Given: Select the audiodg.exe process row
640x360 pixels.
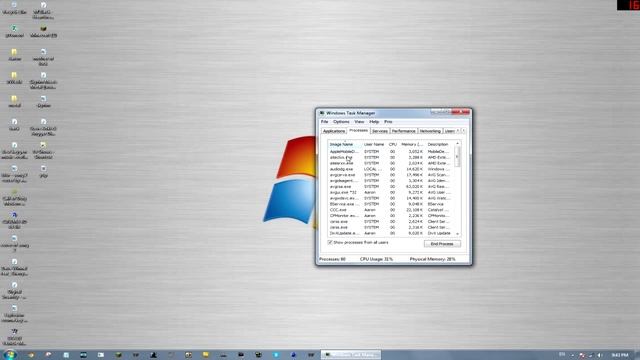Looking at the screenshot, I should [391, 169].
